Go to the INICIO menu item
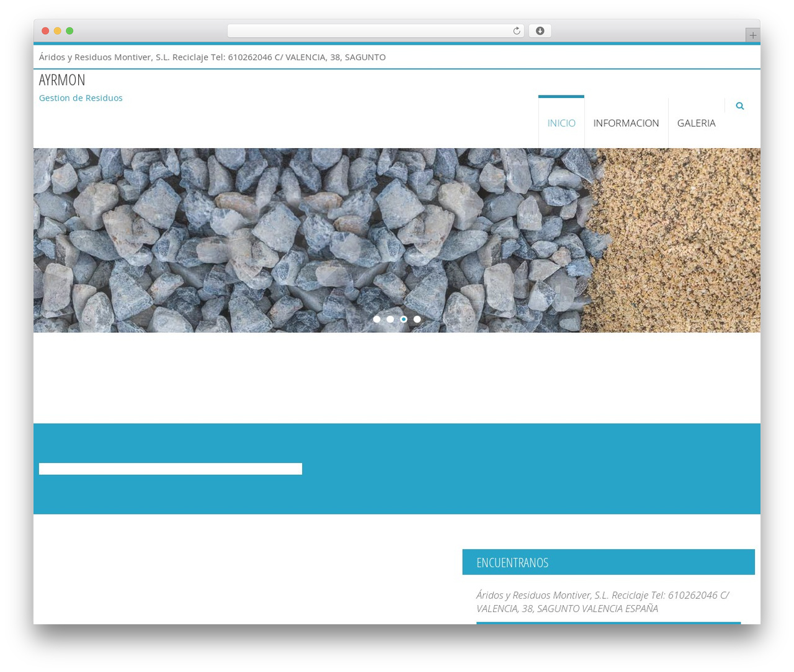The width and height of the screenshot is (794, 672). [x=561, y=123]
